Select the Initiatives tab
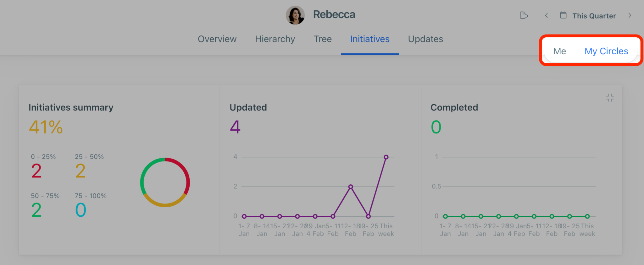Image resolution: width=644 pixels, height=265 pixels. pos(370,39)
